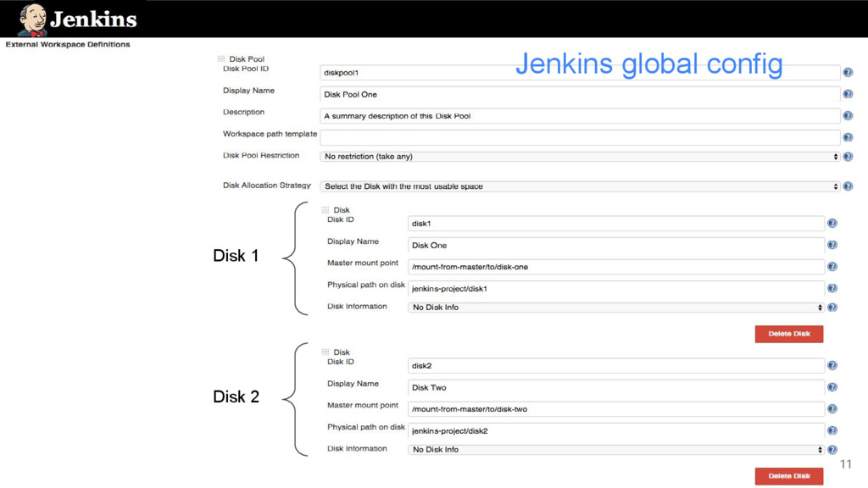Open help for Disk Pool Restriction

click(848, 157)
